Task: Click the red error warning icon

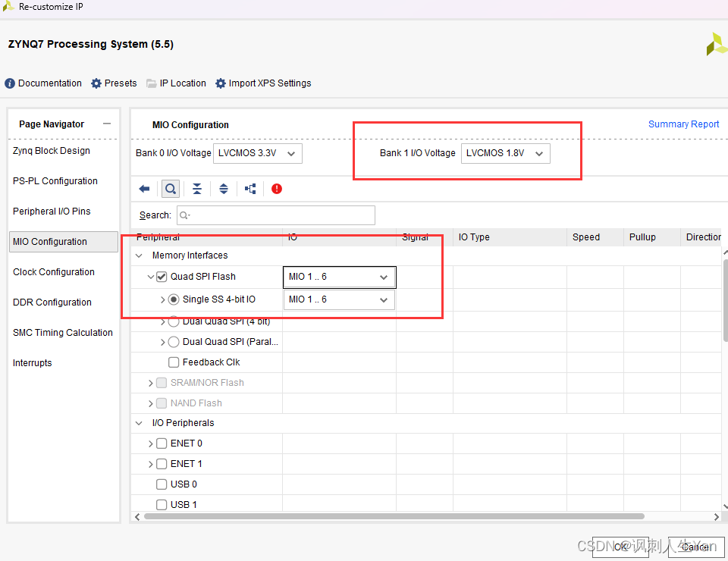Action: (277, 189)
